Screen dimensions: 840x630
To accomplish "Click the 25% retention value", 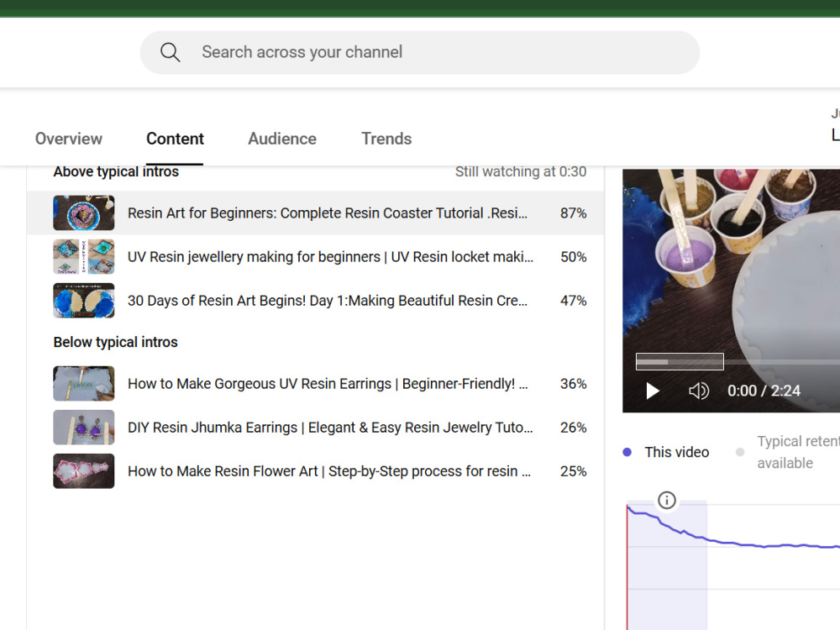I will pyautogui.click(x=573, y=472).
